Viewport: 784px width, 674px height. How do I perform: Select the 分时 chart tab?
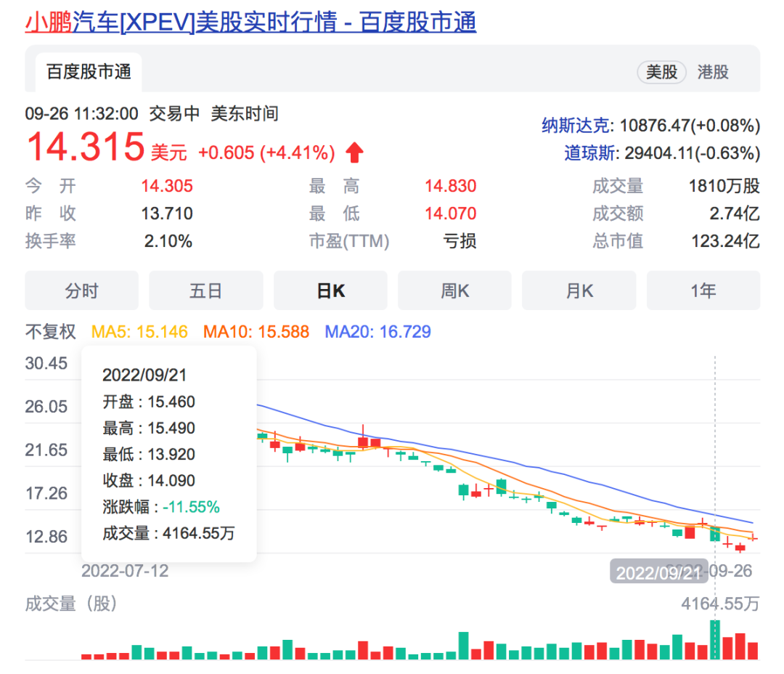(81, 291)
